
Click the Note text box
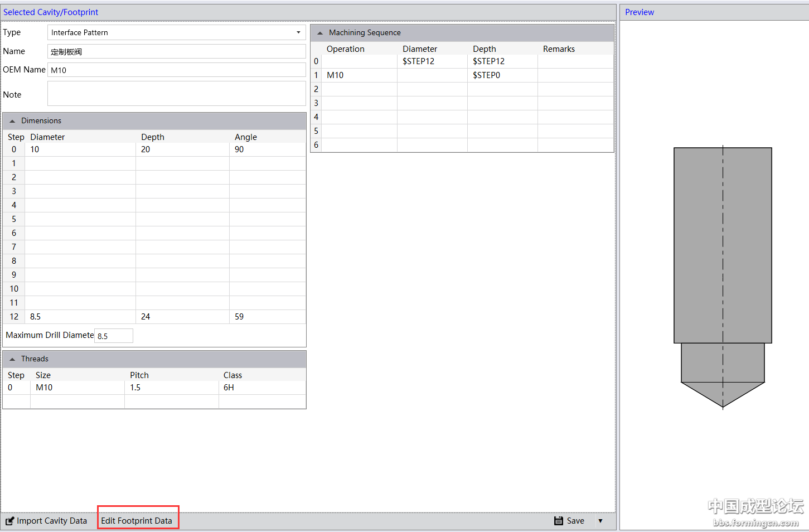tap(176, 94)
